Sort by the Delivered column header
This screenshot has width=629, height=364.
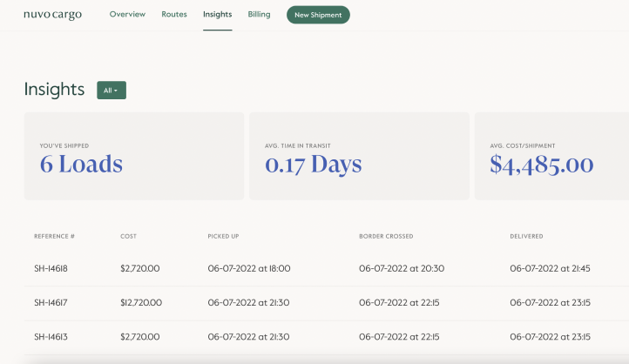(x=526, y=236)
